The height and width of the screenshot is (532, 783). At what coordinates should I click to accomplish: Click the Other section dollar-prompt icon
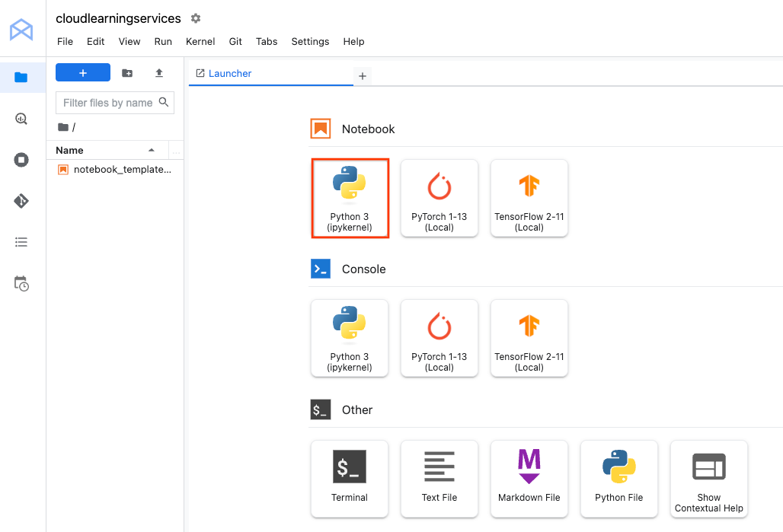point(321,409)
